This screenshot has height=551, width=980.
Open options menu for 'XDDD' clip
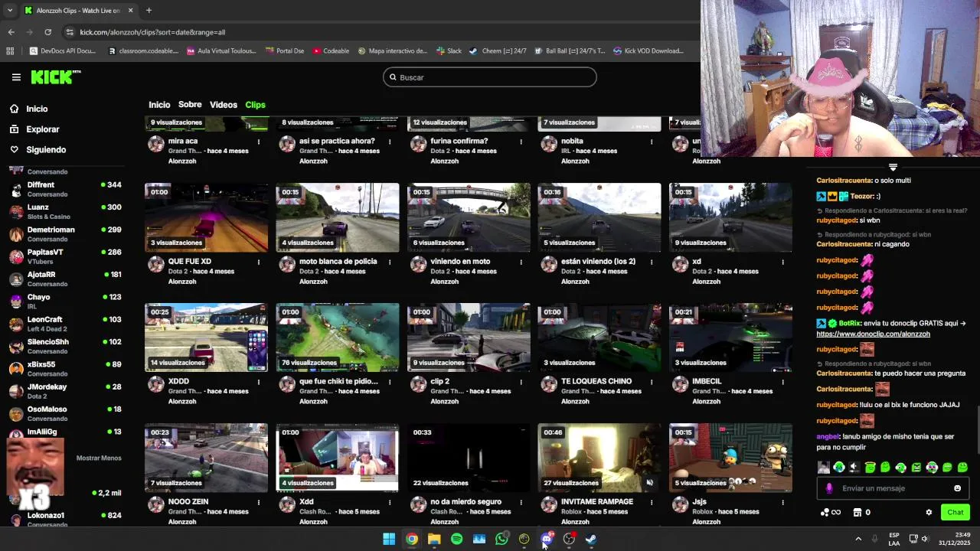259,382
